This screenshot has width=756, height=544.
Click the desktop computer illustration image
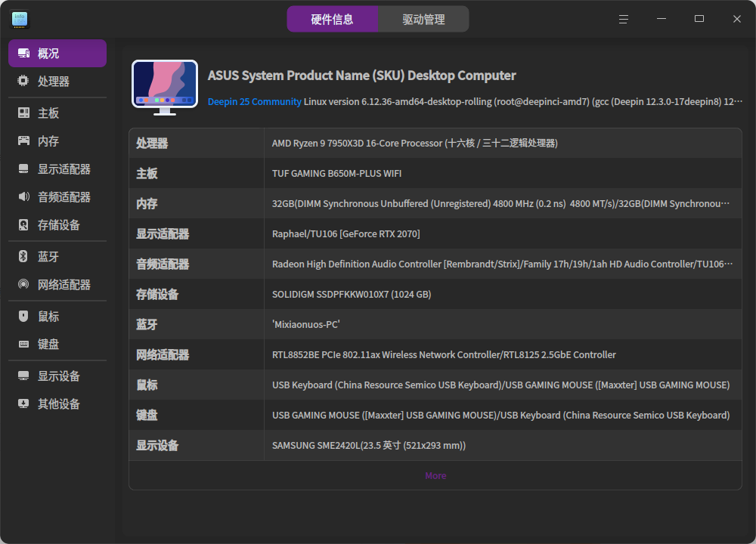click(165, 88)
